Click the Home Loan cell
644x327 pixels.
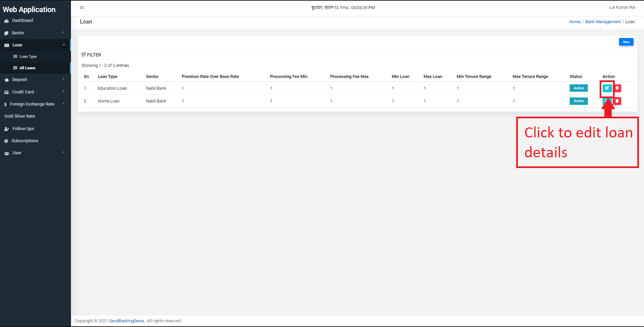click(x=109, y=101)
